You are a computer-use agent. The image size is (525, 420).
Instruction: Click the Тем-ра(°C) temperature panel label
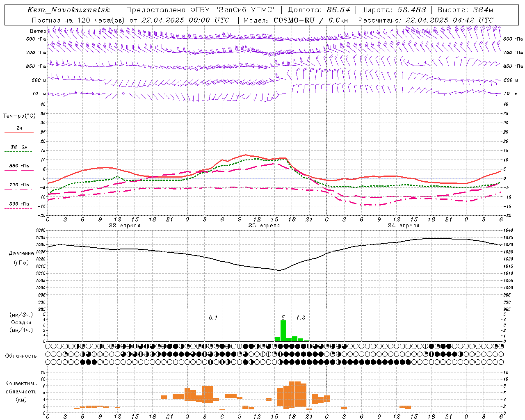click(x=19, y=116)
